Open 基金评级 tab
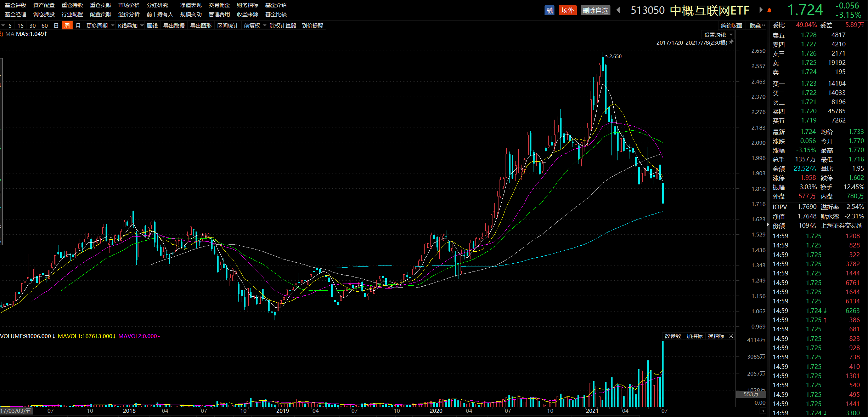The width and height of the screenshot is (868, 417). click(16, 5)
